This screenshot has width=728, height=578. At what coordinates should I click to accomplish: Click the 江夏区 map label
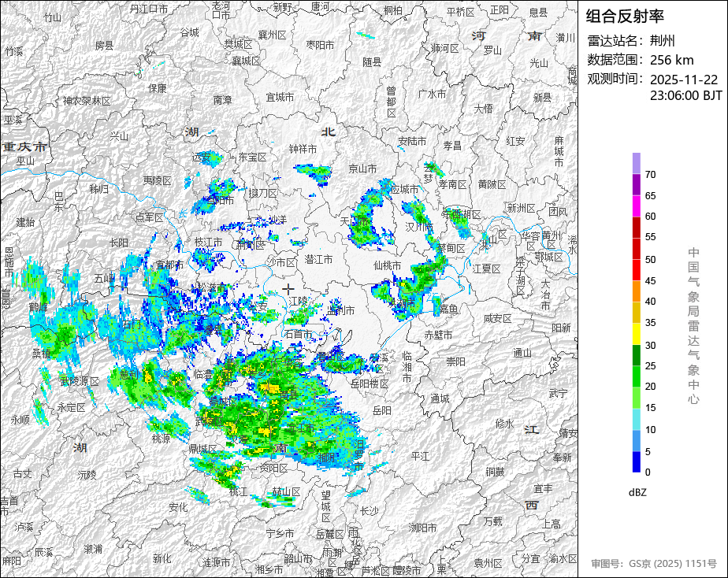click(487, 269)
